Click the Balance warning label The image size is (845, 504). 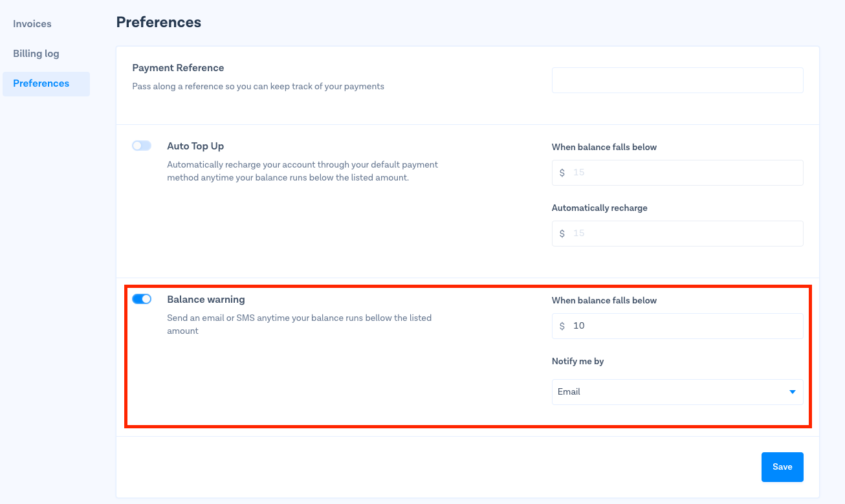click(x=206, y=300)
